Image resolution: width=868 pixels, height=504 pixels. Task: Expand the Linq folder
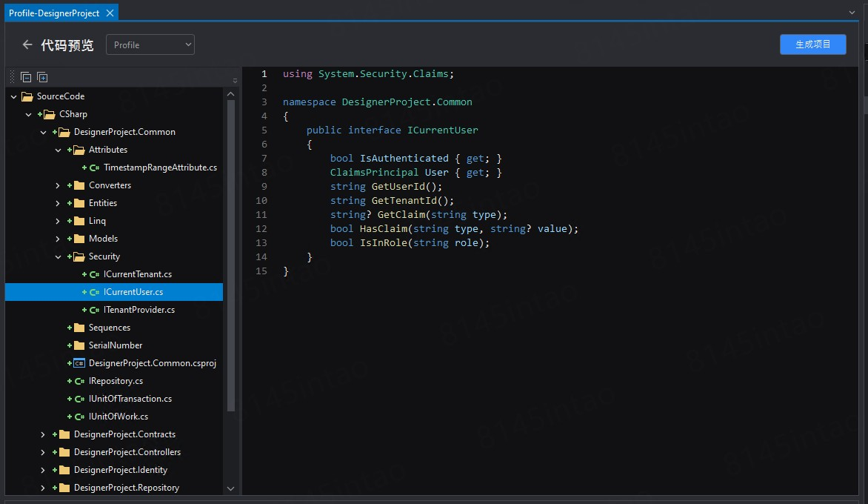pyautogui.click(x=58, y=221)
